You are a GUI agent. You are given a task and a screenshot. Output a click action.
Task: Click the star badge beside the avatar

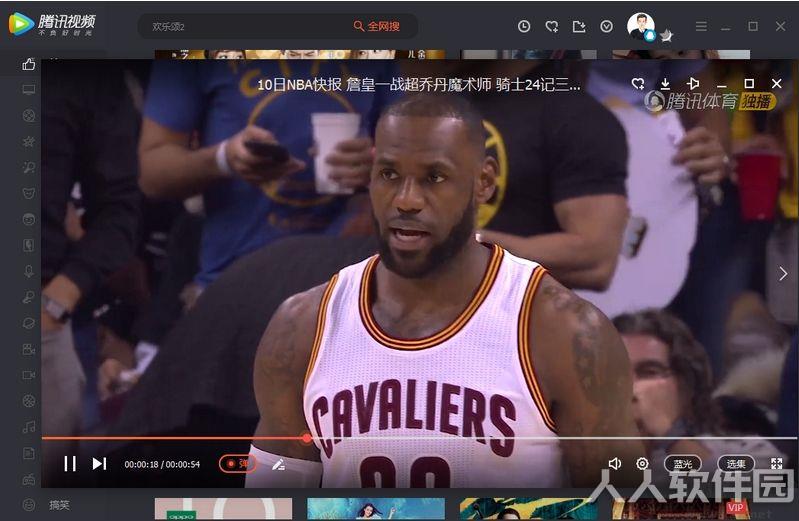667,35
